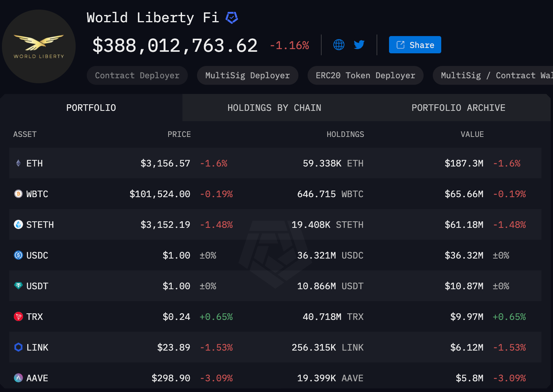Click the USDT value $10.87M
This screenshot has width=553, height=392.
[x=464, y=286]
